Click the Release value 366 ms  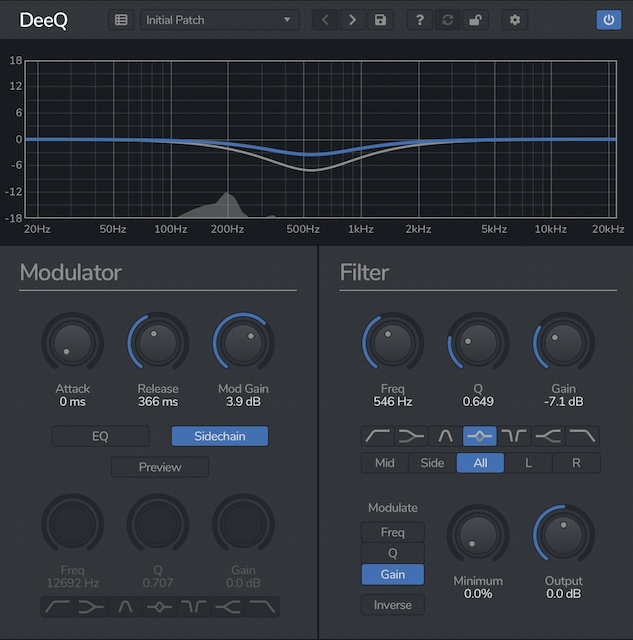[x=158, y=402]
